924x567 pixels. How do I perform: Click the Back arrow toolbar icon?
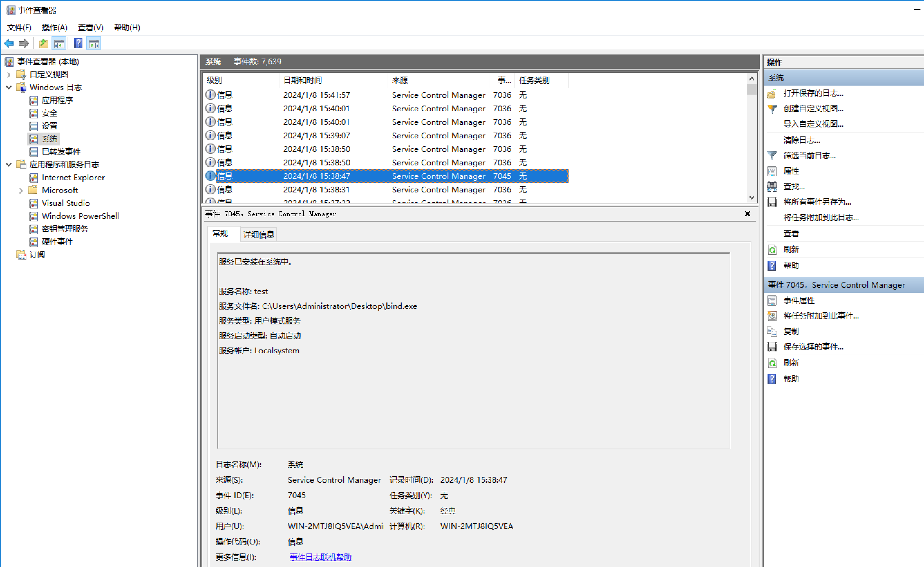click(x=9, y=43)
